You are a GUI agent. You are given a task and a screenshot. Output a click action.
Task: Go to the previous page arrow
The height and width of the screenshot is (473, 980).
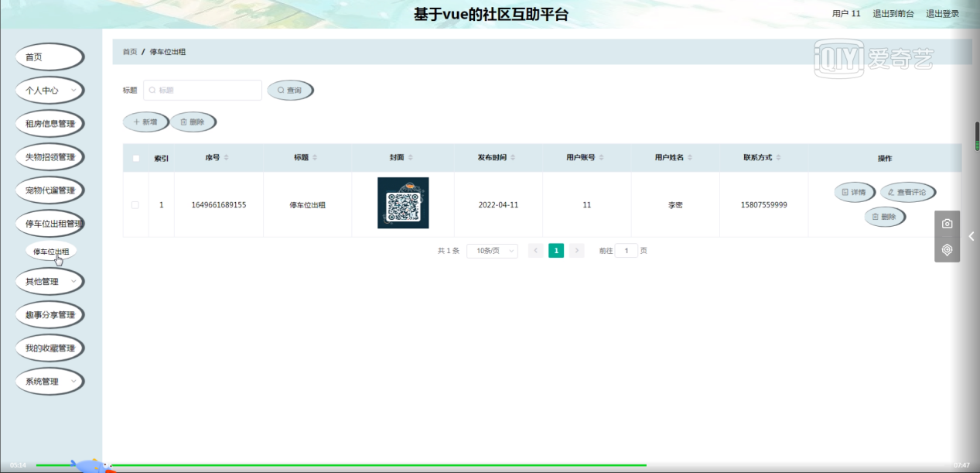(536, 251)
